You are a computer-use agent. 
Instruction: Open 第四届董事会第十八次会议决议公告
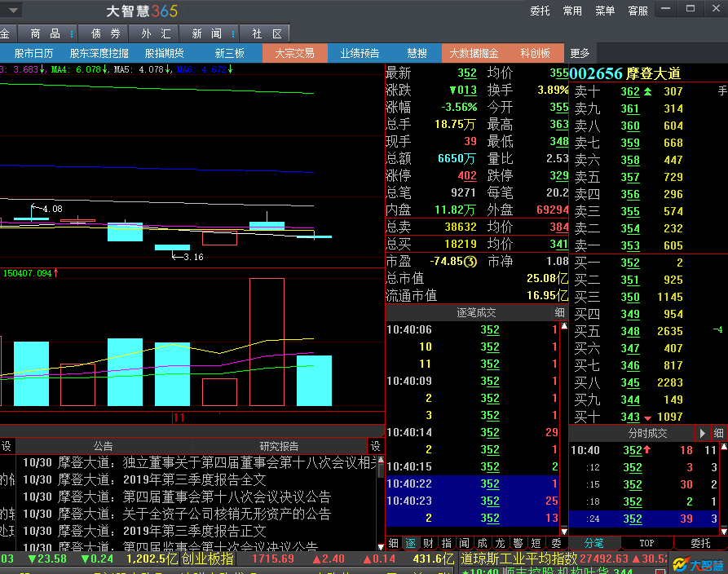tap(177, 497)
